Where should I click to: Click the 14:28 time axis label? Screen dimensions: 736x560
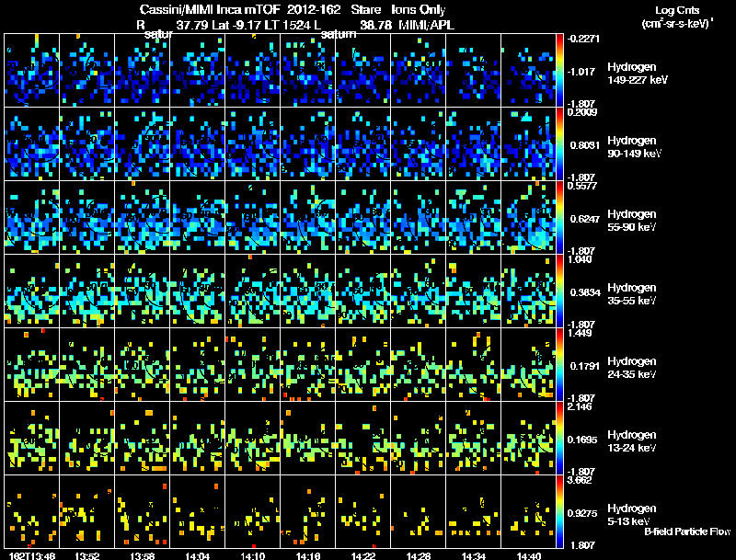419,555
